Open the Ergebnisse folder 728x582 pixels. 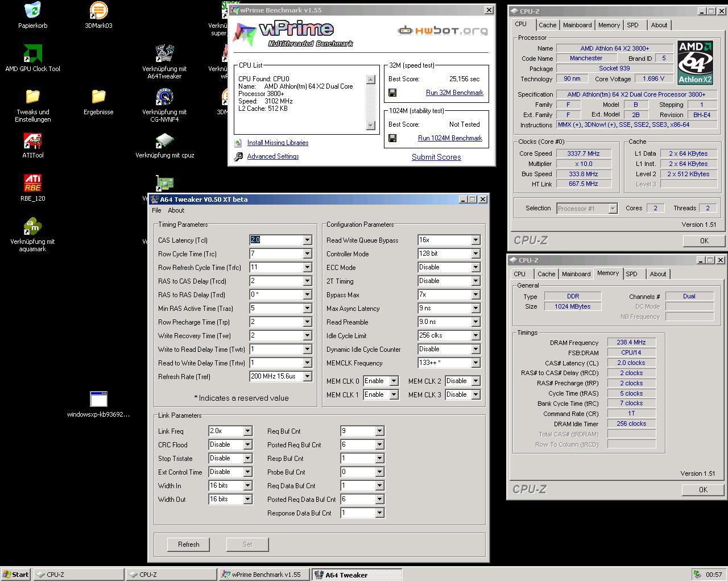[x=98, y=97]
